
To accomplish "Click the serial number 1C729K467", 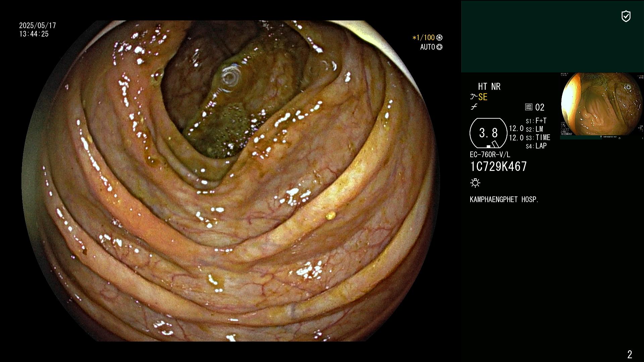I will (x=498, y=167).
